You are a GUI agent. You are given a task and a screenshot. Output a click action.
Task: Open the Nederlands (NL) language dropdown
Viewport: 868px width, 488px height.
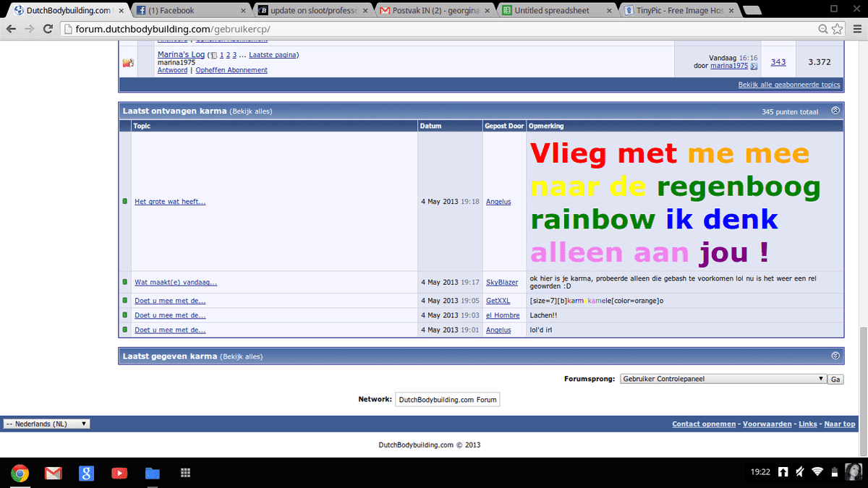pos(46,424)
